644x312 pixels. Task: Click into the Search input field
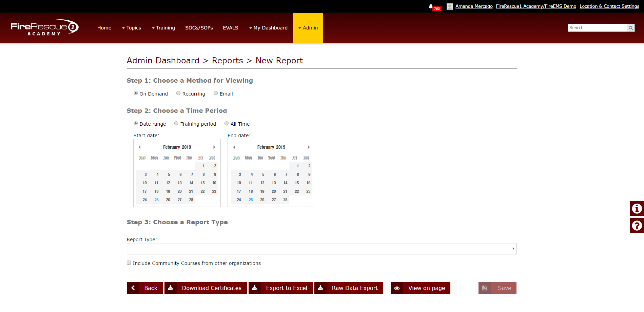tap(597, 28)
